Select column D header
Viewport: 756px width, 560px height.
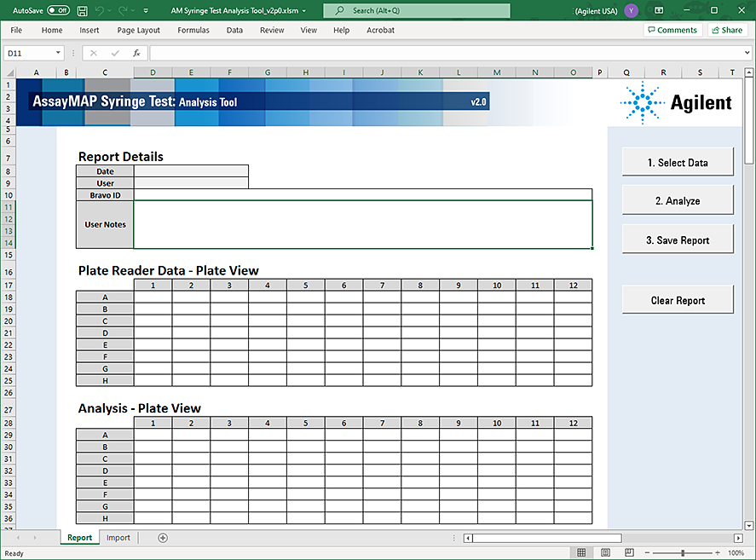pyautogui.click(x=153, y=72)
